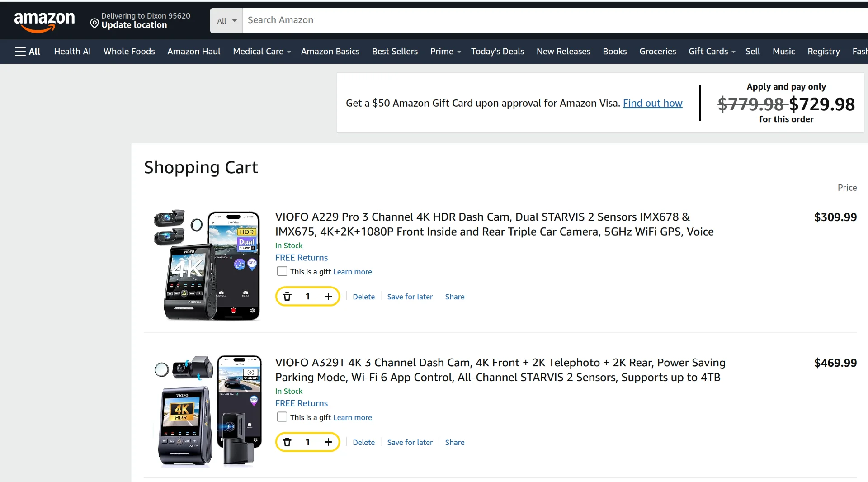
Task: Expand the Medical Care menu
Action: (x=262, y=52)
